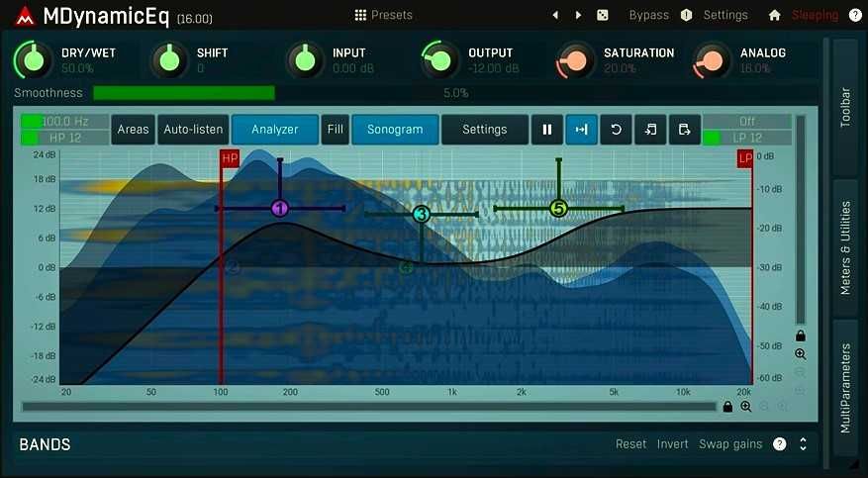Open the Toolbar side tab
The width and height of the screenshot is (868, 478).
[x=845, y=107]
